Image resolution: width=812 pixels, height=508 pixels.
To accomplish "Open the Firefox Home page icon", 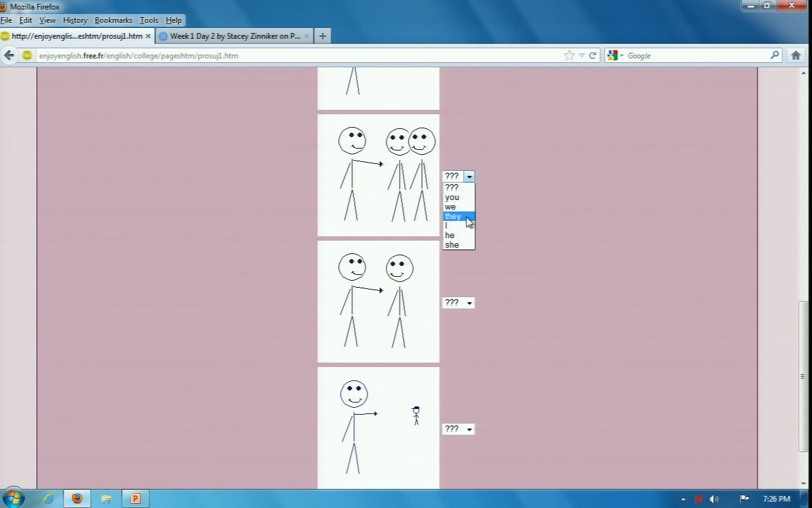I will 796,55.
